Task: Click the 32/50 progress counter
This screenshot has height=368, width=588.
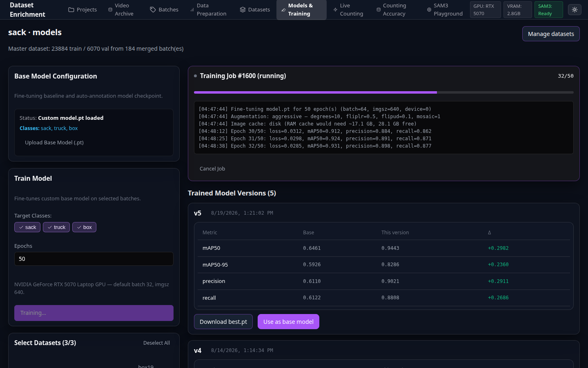Action: pos(566,76)
